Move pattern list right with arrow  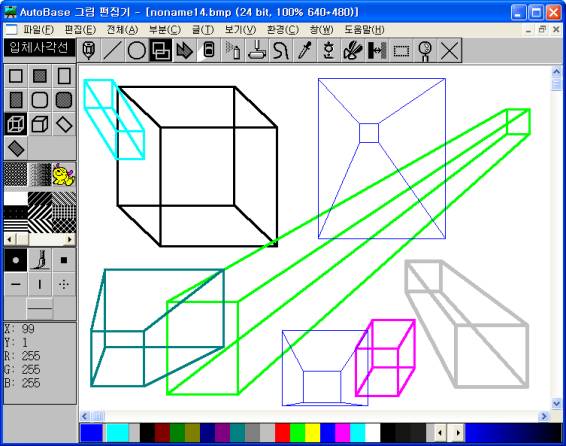point(70,239)
